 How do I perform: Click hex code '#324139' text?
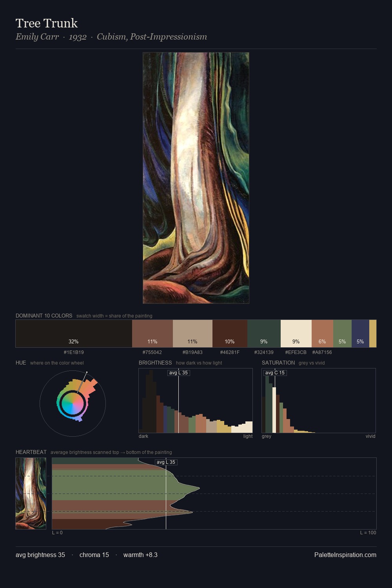264,352
